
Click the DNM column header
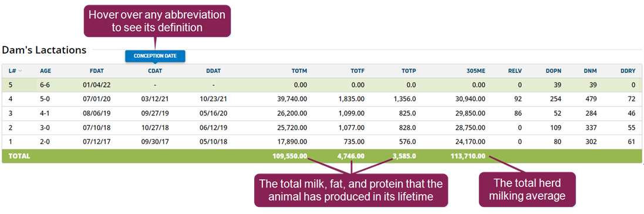click(x=590, y=71)
